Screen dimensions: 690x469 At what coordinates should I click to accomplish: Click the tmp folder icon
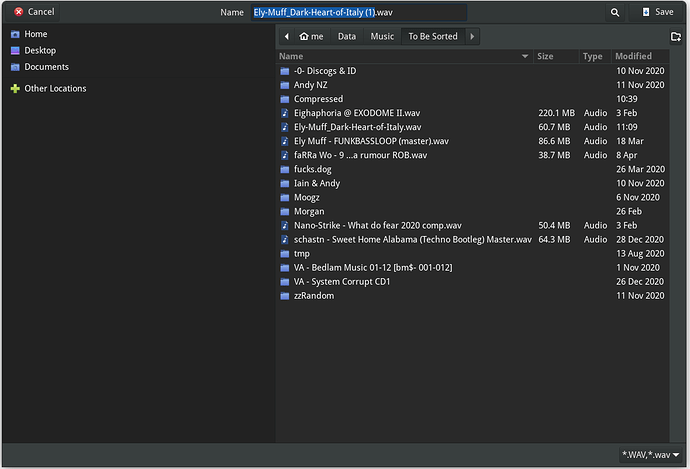click(x=285, y=254)
